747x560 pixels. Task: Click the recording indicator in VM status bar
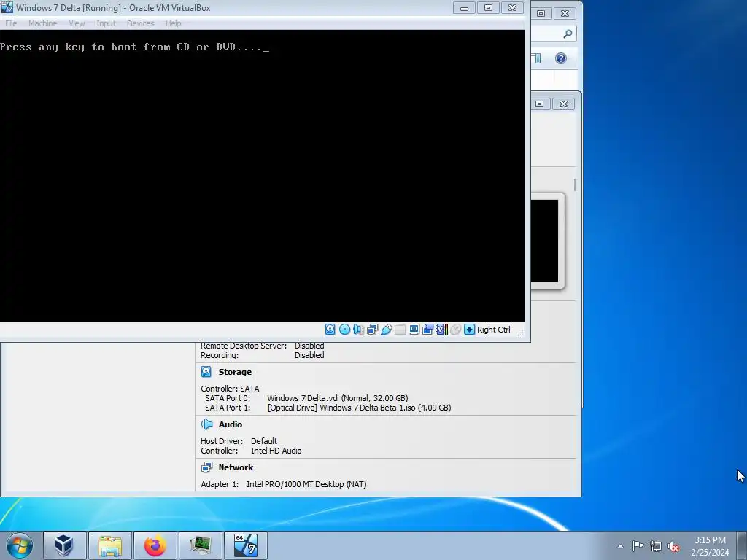click(427, 330)
